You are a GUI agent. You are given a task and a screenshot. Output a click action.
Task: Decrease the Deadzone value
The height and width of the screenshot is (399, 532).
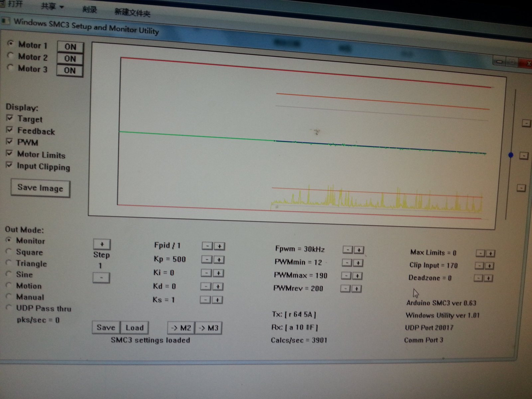click(478, 278)
